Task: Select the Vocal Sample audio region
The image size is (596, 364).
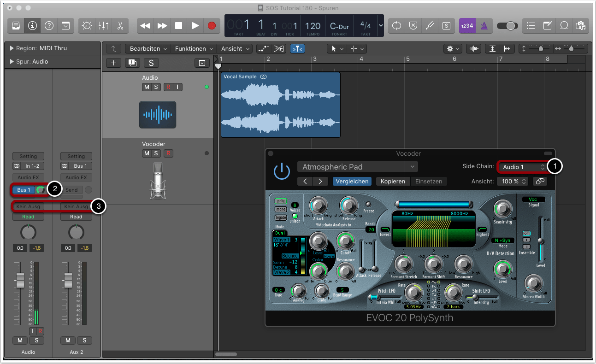Action: point(280,106)
